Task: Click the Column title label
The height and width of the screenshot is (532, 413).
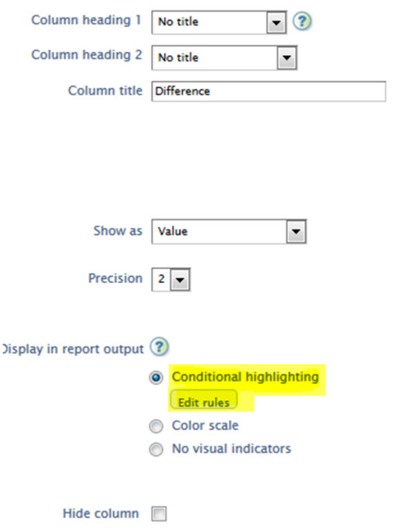Action: (x=105, y=90)
